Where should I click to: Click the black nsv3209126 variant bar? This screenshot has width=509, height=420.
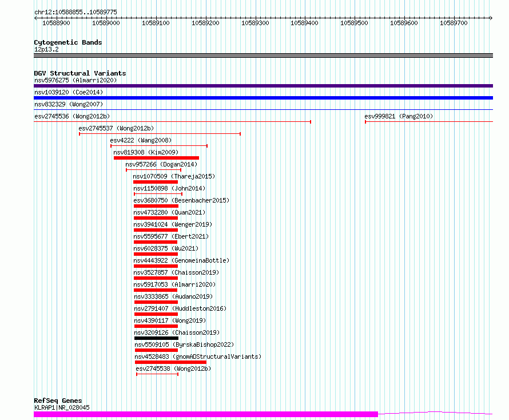[156, 338]
